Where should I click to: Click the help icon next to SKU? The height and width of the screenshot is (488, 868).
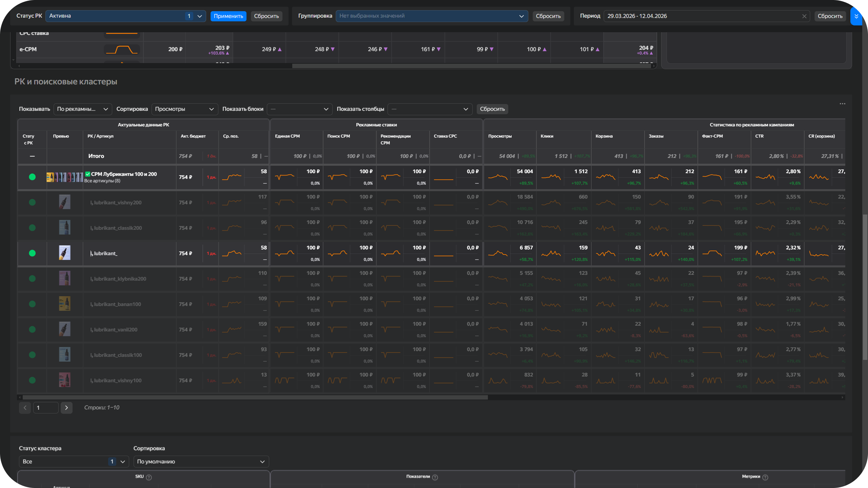[149, 477]
